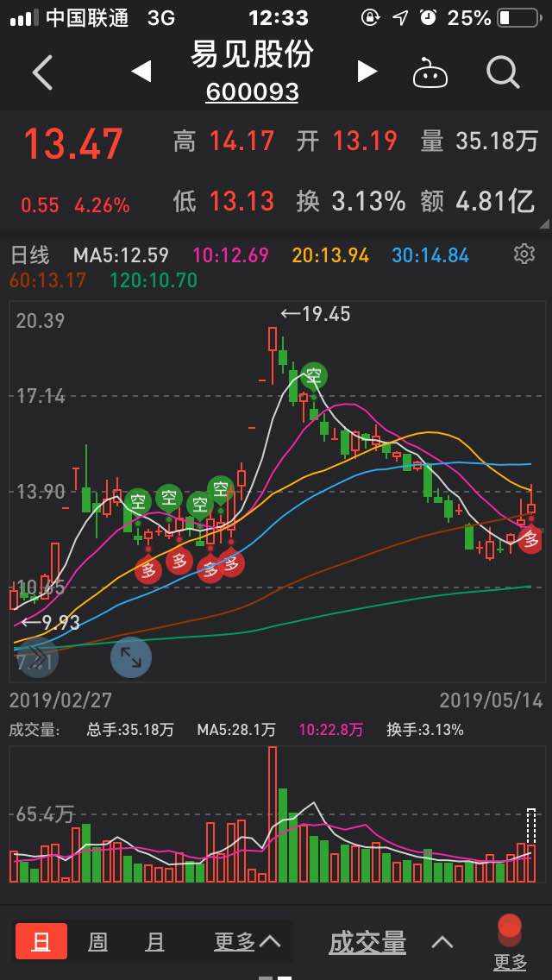Tap the open price 13.19

coord(365,141)
